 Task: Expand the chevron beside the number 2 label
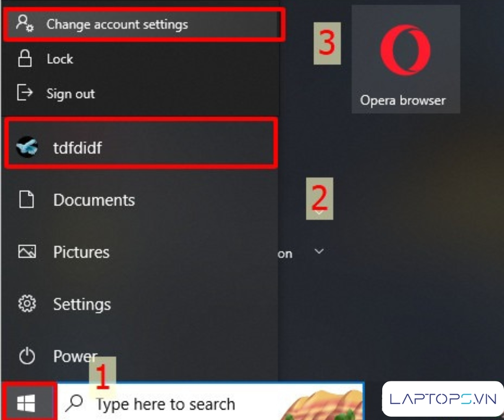[319, 213]
